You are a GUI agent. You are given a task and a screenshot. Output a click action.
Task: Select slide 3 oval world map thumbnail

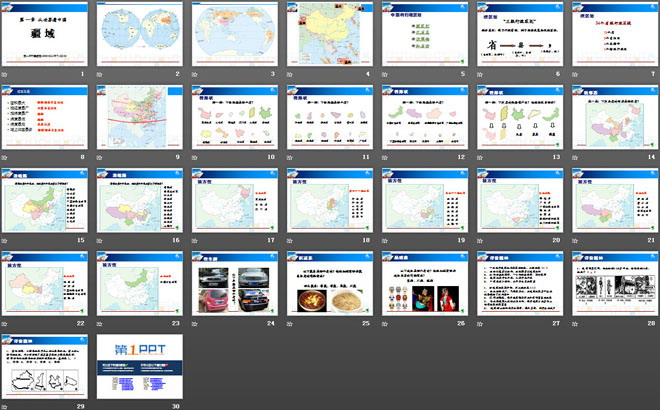(235, 34)
